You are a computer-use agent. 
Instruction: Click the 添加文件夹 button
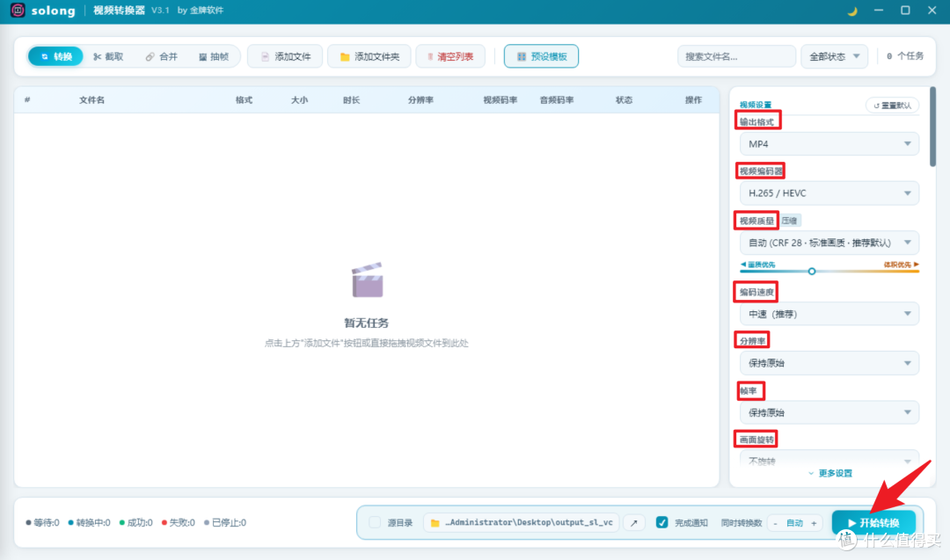[x=369, y=56]
